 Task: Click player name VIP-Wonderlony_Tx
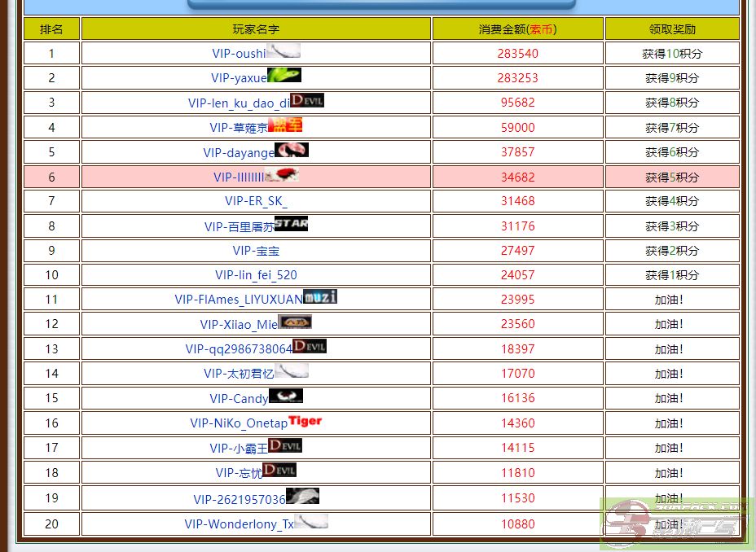point(239,524)
